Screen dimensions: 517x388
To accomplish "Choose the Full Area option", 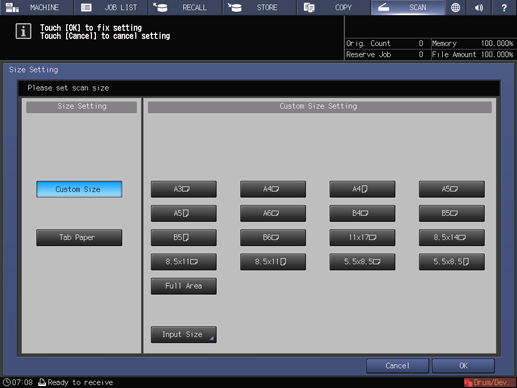I will tap(184, 286).
